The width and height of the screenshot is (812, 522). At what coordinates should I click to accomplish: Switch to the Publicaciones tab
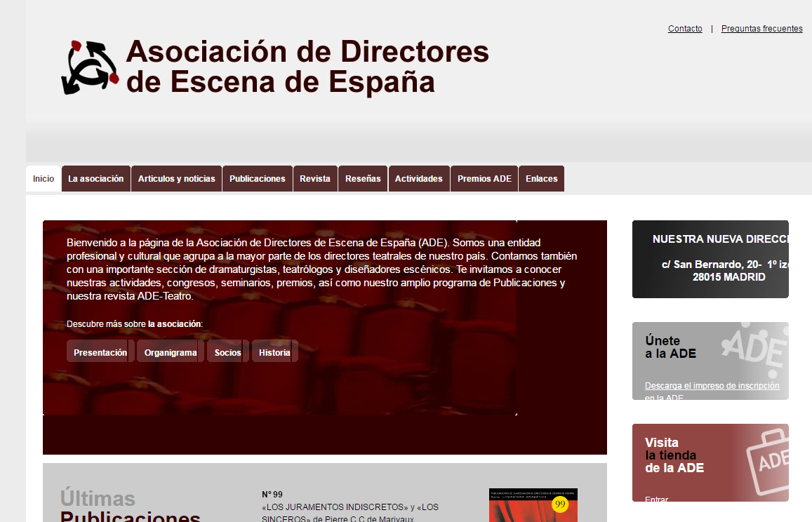(x=257, y=179)
